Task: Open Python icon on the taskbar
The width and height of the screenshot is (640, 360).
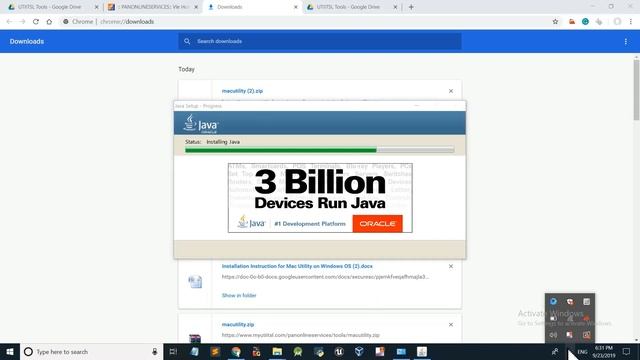Action: 318,352
